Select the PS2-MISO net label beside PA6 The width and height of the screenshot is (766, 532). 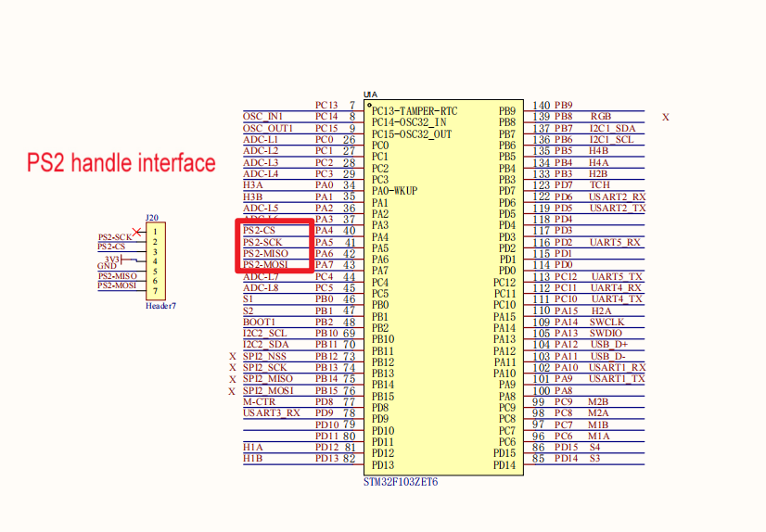(265, 253)
